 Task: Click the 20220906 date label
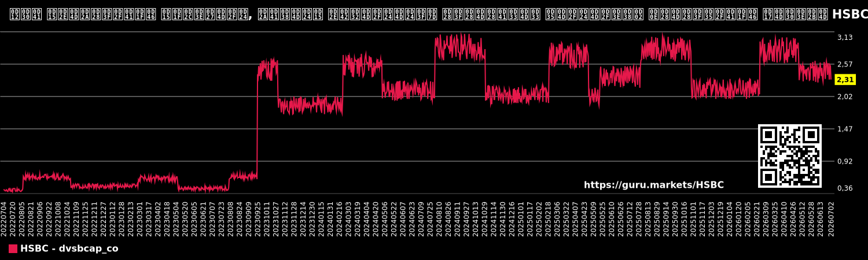click(x=40, y=218)
